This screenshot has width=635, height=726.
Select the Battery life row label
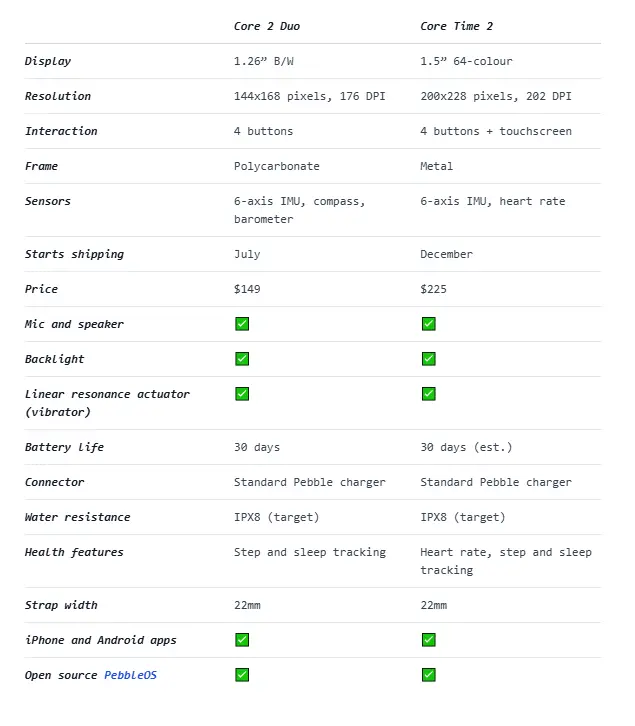(64, 447)
